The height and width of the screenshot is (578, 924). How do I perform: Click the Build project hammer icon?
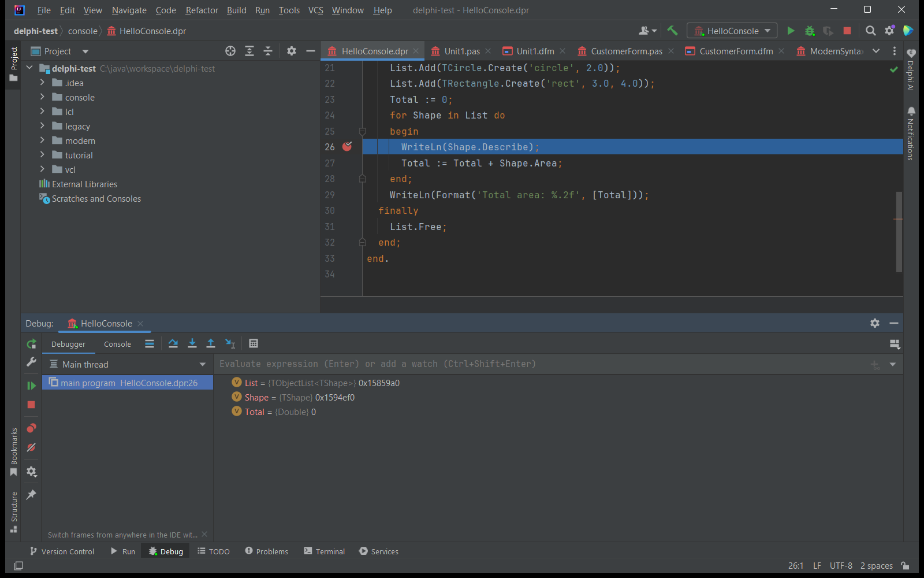point(672,31)
